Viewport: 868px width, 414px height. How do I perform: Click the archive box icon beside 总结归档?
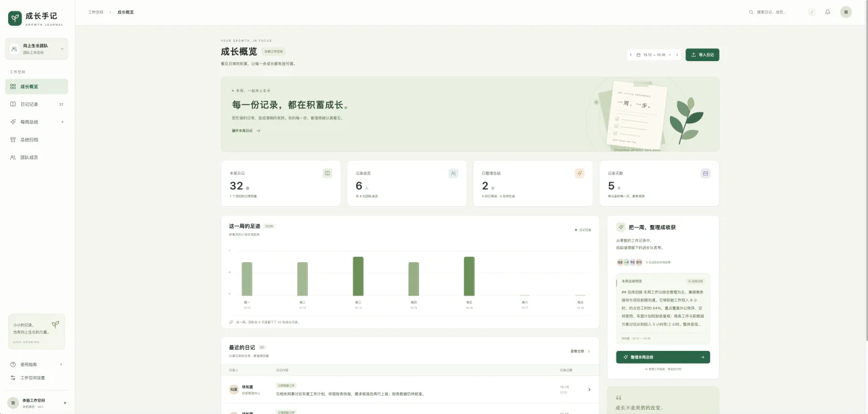tap(13, 140)
